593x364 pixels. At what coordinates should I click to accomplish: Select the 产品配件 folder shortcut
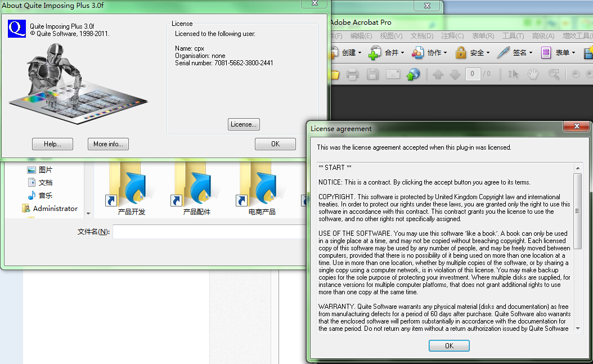[197, 189]
